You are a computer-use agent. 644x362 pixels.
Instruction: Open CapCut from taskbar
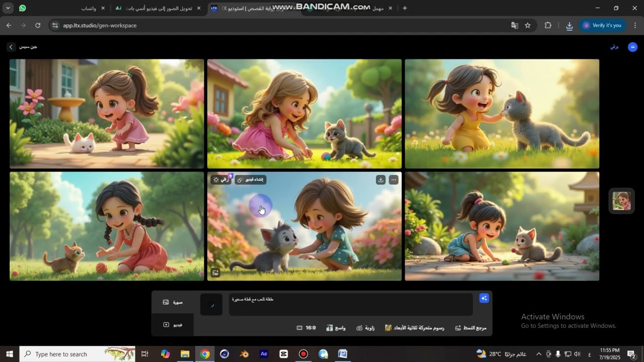tap(283, 354)
